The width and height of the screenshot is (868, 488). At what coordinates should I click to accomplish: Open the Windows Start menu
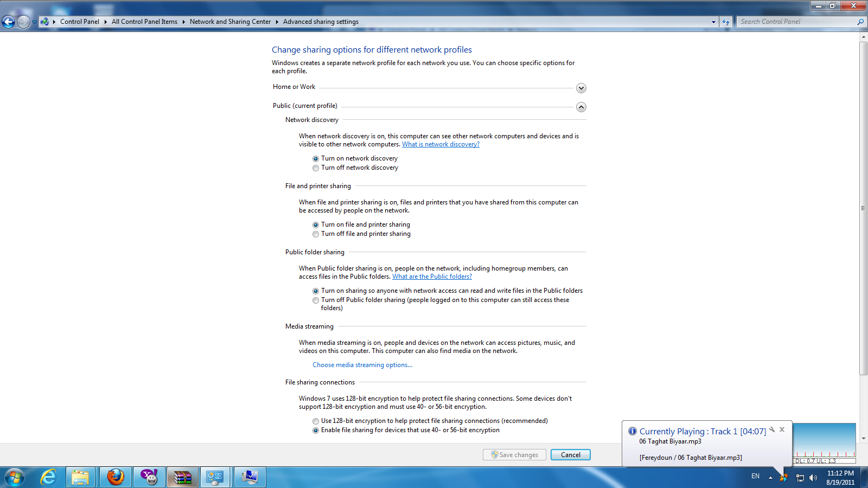[x=15, y=477]
